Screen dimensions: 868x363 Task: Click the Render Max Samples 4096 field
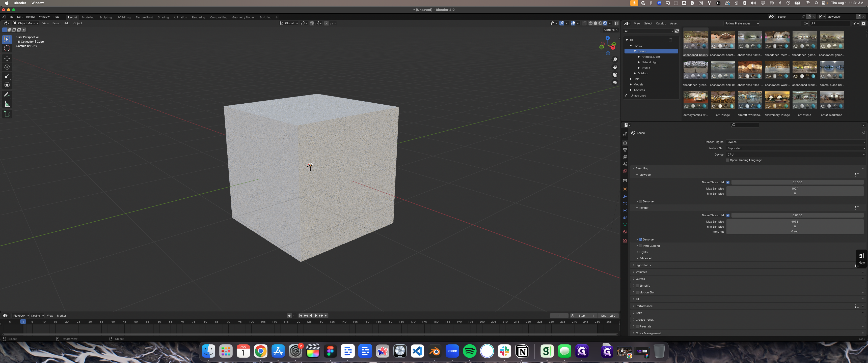[795, 222]
